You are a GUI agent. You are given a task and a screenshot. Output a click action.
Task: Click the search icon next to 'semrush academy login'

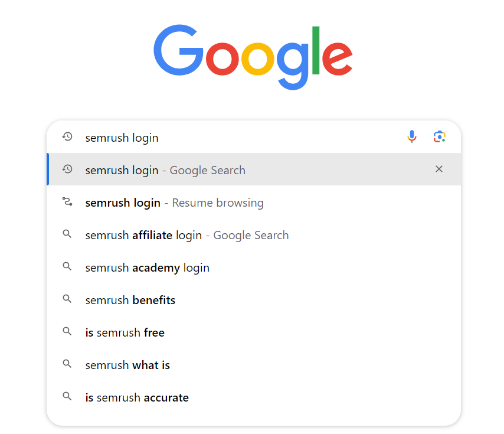[67, 267]
